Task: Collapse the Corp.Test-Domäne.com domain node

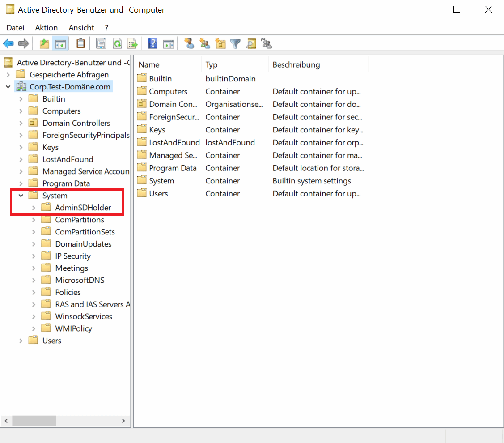Action: point(8,87)
